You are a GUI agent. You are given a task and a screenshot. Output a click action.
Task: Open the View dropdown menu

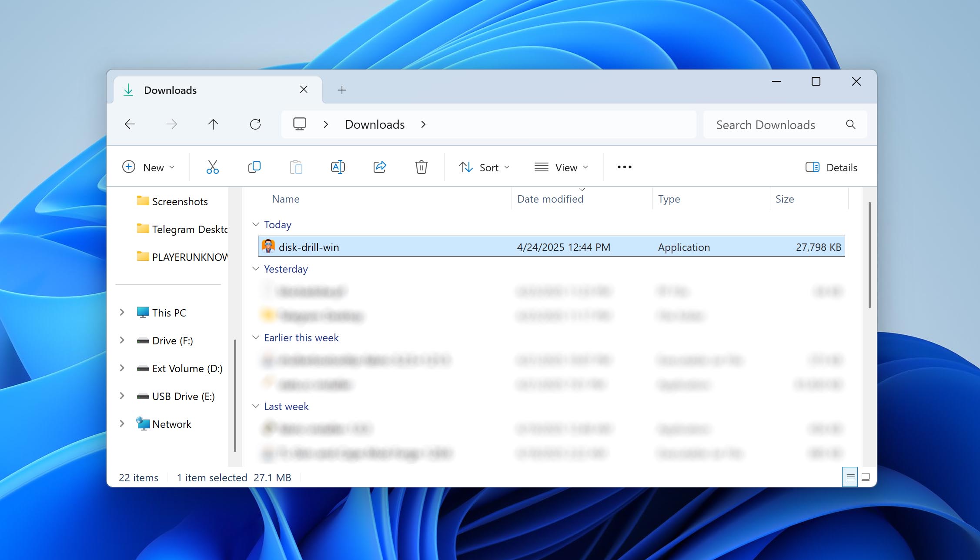pos(561,167)
